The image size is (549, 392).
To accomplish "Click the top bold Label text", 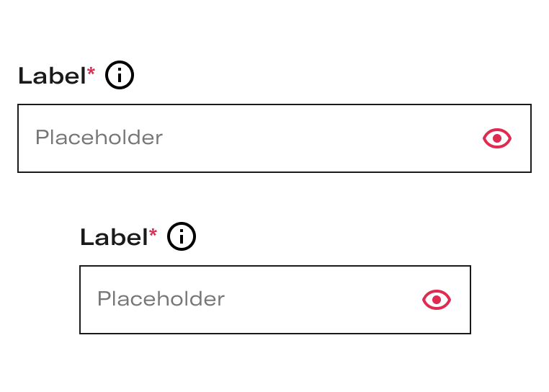I will (52, 76).
